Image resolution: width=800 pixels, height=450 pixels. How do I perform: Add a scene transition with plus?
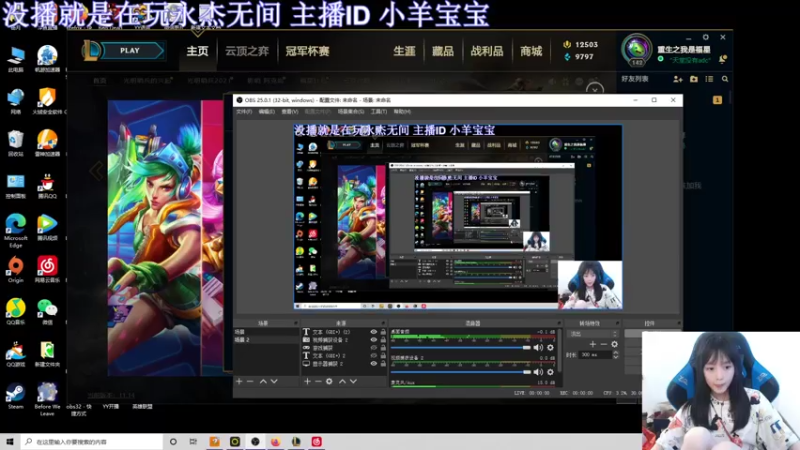pos(592,344)
